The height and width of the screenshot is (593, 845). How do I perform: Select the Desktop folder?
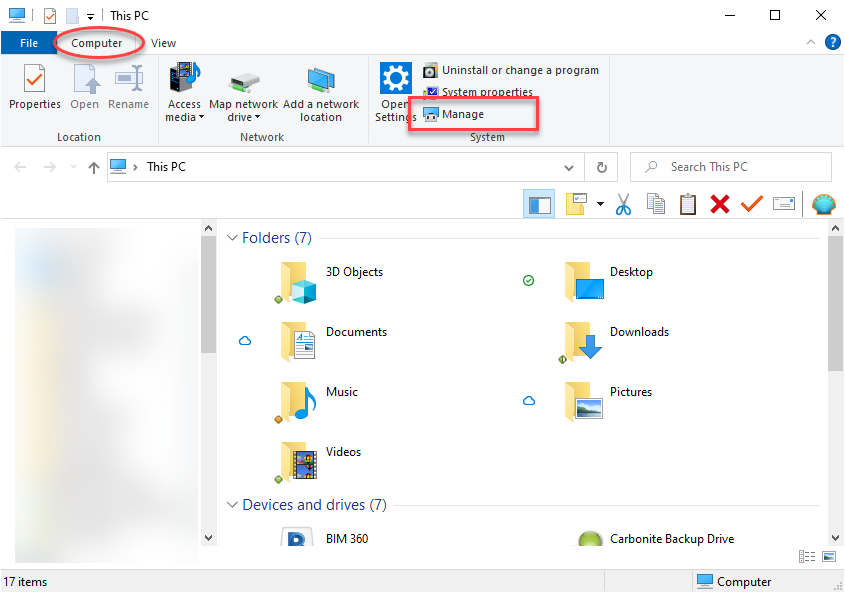[609, 281]
